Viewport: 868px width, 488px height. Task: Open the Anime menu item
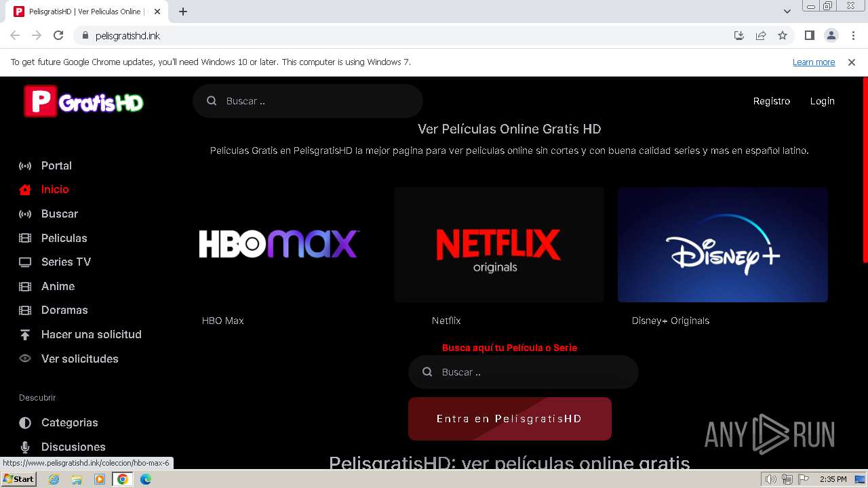click(x=58, y=286)
